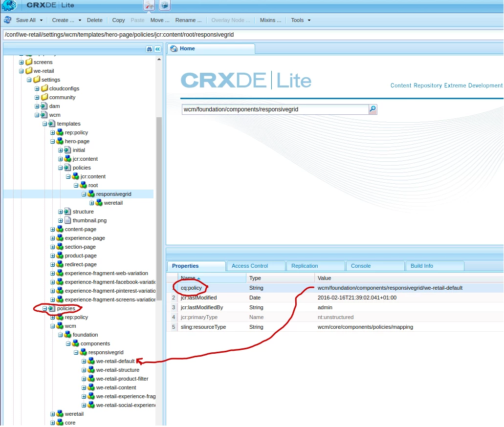Click the we-retail folder icon
The image size is (504, 427).
[x=29, y=71]
